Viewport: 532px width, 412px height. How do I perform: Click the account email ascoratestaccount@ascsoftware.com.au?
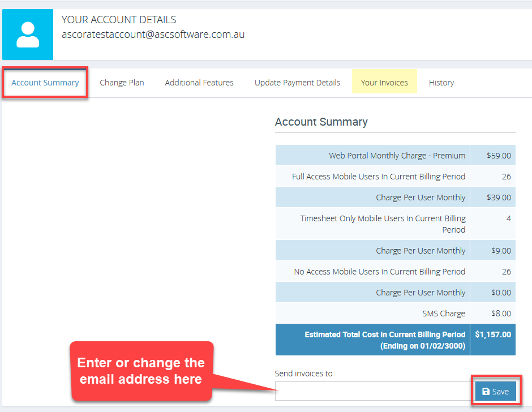pos(153,35)
